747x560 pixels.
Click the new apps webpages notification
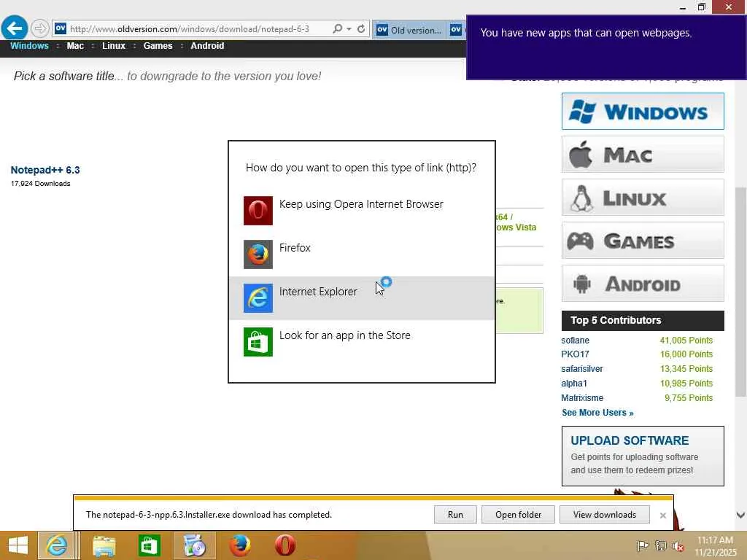tap(606, 47)
